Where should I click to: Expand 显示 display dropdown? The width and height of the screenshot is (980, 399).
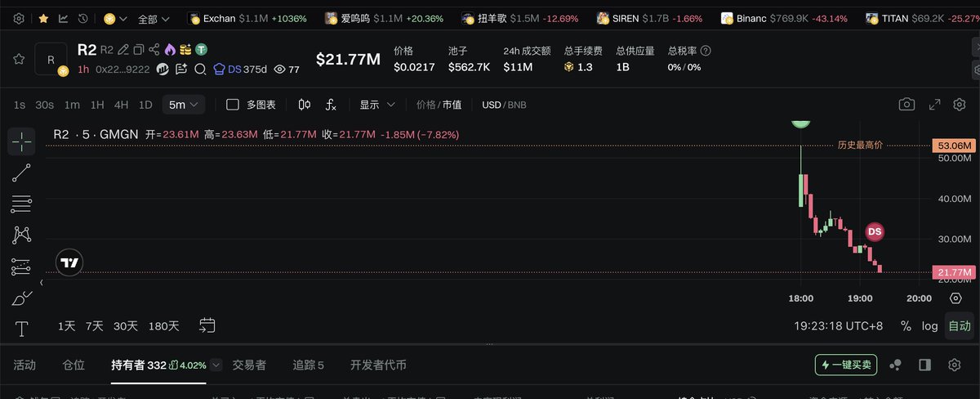click(377, 105)
